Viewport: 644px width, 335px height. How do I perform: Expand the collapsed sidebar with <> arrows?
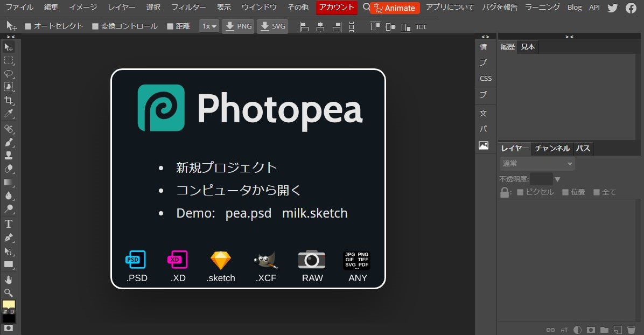point(486,37)
